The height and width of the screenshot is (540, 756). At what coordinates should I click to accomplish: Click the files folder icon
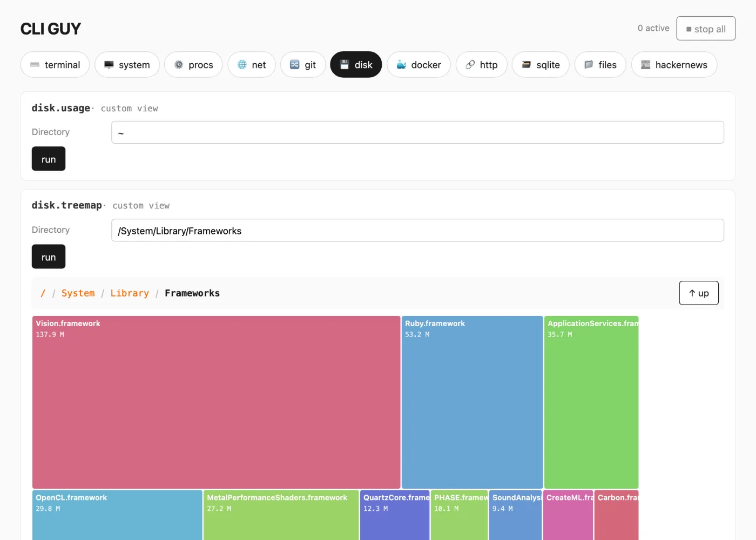(x=589, y=65)
